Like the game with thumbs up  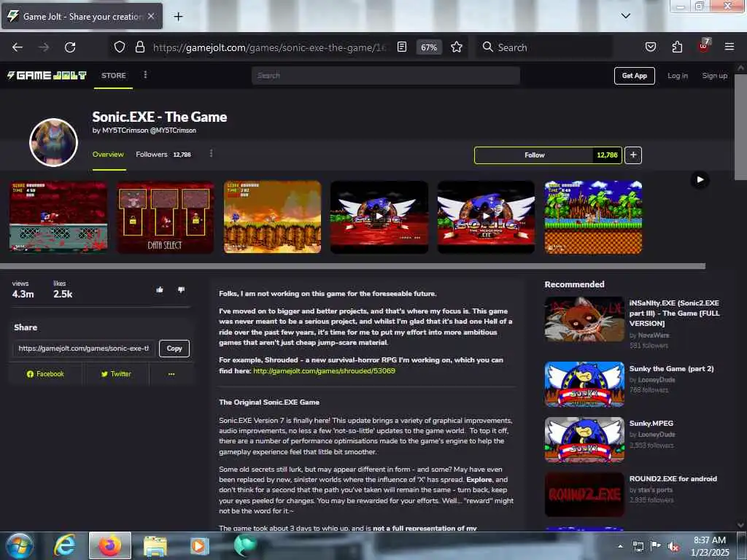160,289
